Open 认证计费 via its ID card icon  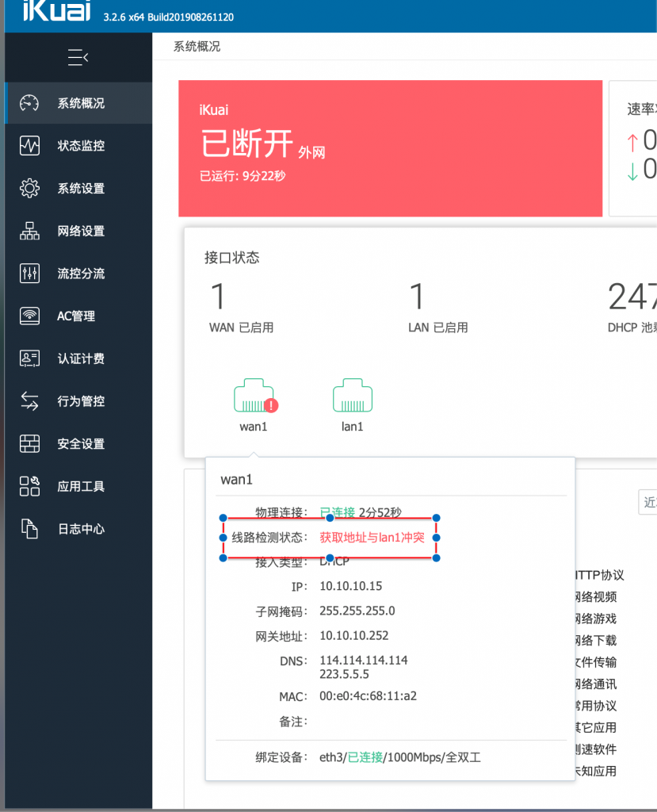(x=29, y=358)
